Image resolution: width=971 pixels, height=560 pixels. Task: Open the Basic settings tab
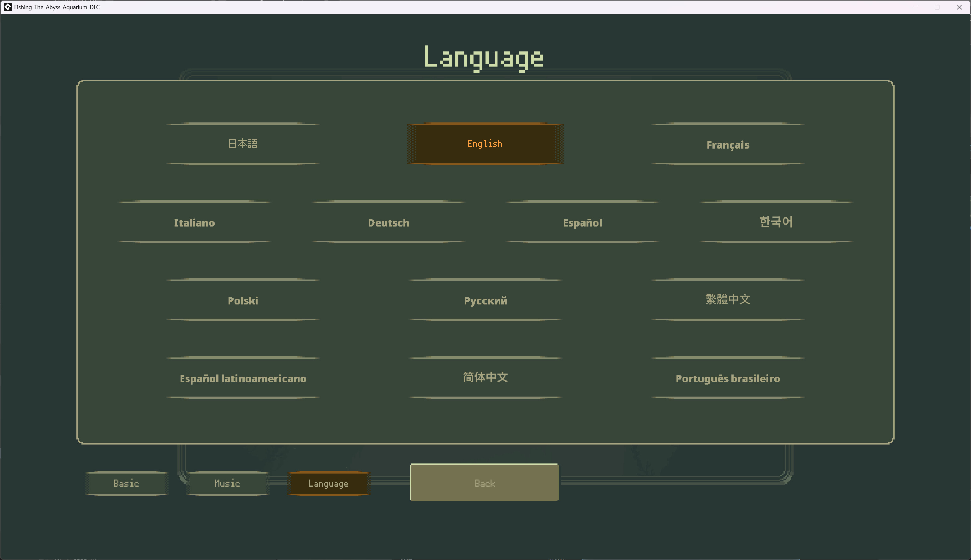(126, 483)
